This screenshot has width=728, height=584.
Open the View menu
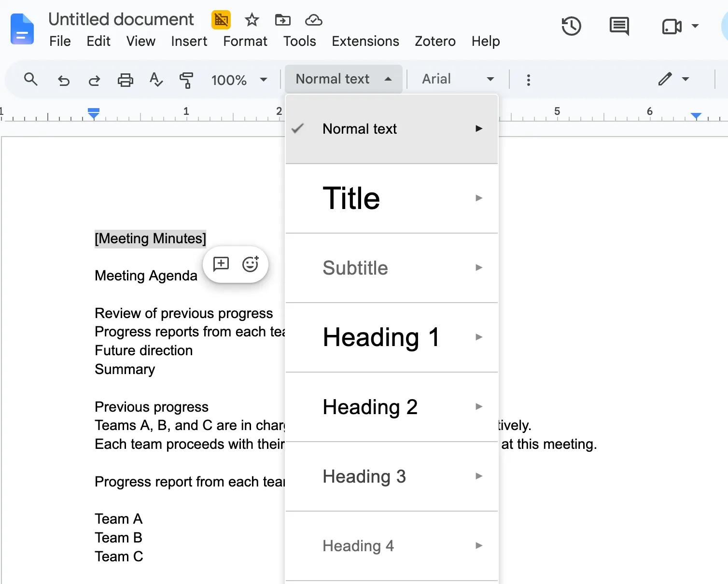(141, 42)
